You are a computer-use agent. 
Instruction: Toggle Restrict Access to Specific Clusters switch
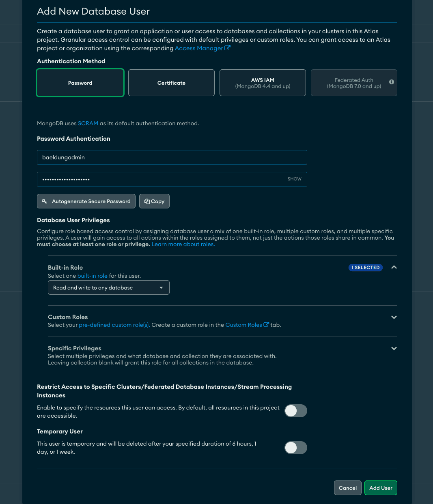pyautogui.click(x=296, y=411)
